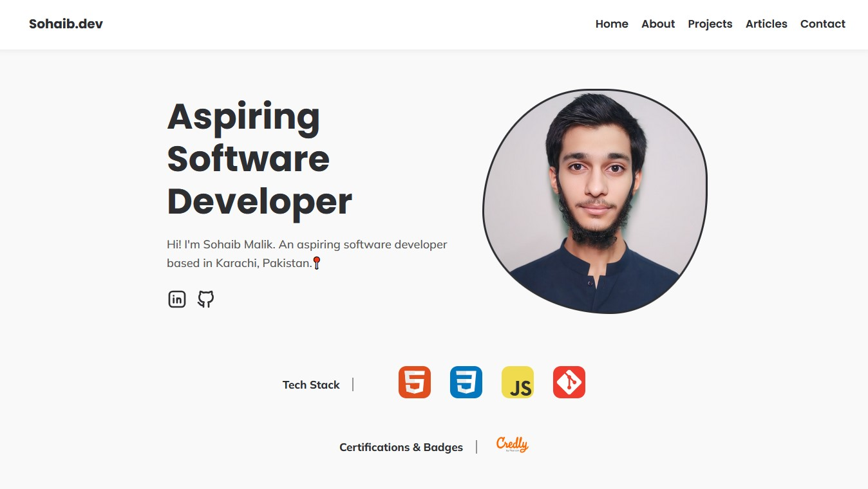Image resolution: width=868 pixels, height=489 pixels.
Task: Open the Home navigation item
Action: [611, 24]
